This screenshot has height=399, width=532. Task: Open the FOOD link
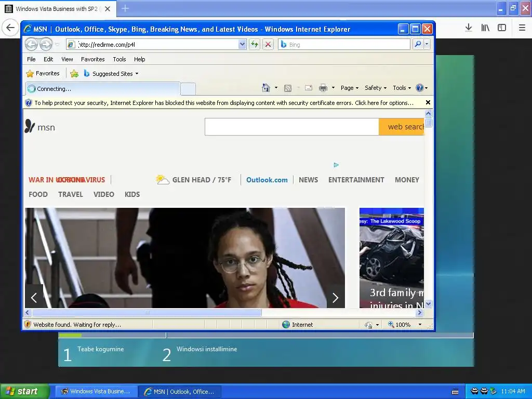tap(38, 194)
